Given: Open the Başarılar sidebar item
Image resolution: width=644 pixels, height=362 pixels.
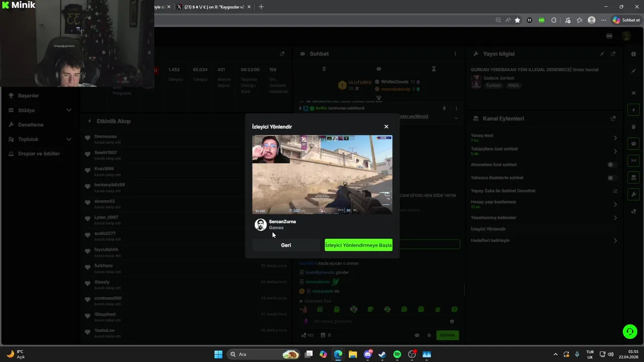Looking at the screenshot, I should [x=28, y=96].
